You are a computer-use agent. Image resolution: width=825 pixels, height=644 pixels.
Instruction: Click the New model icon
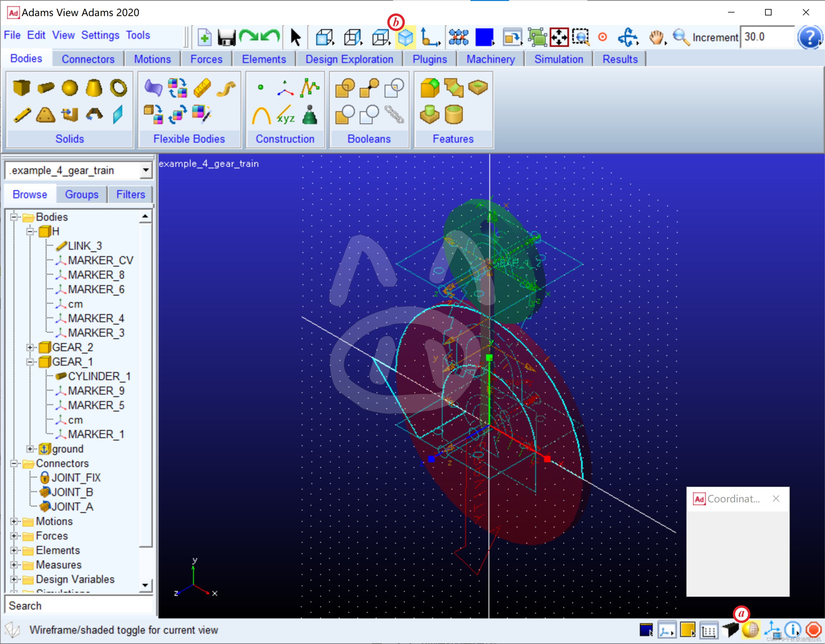204,37
